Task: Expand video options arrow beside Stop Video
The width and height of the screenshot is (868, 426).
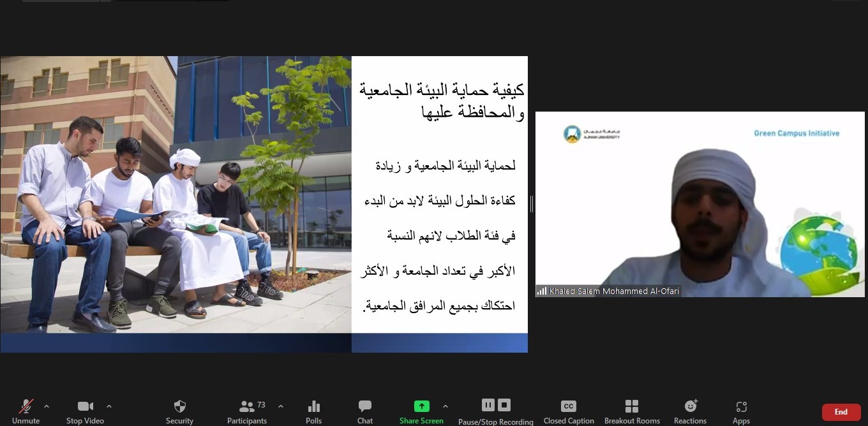Action: pos(108,406)
